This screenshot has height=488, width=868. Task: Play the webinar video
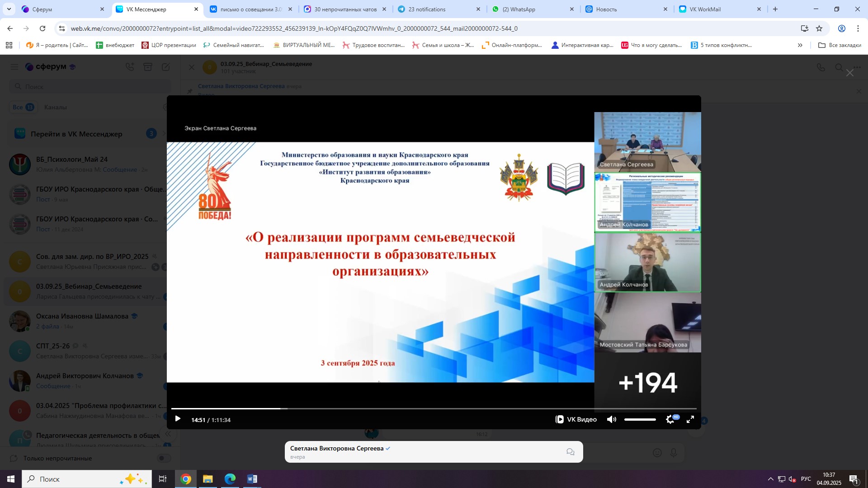(178, 419)
